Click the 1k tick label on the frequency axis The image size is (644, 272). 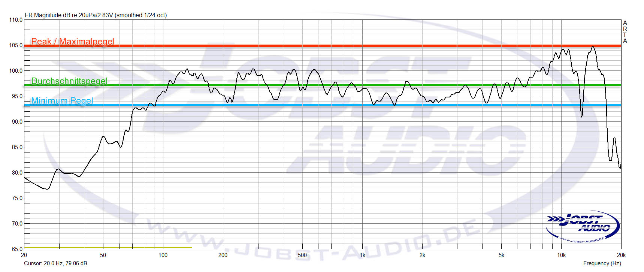click(x=362, y=255)
